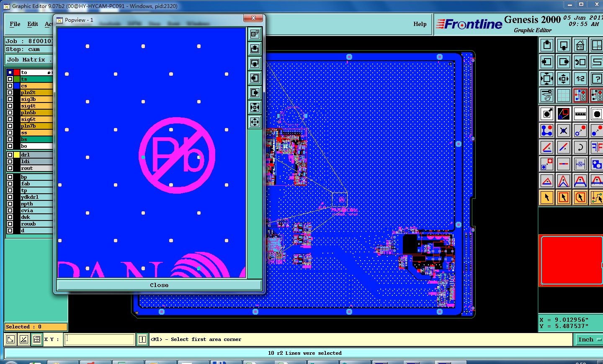Image resolution: width=603 pixels, height=364 pixels.
Task: Toggle checkbox for layer to
Action: click(10, 72)
